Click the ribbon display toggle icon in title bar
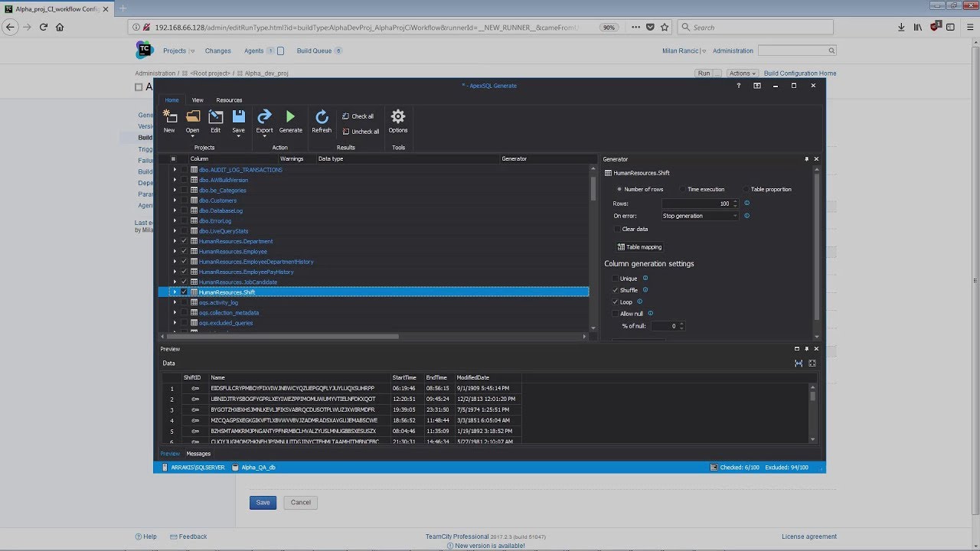 pyautogui.click(x=757, y=86)
